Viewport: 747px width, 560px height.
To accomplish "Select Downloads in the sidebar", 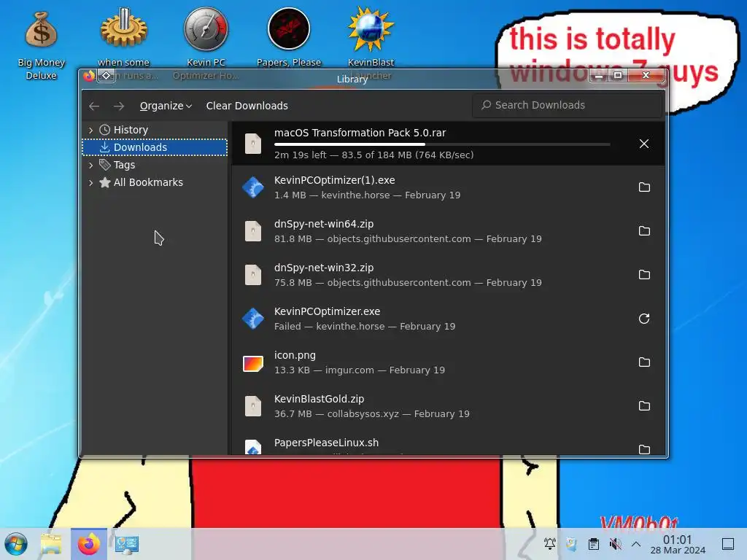I will (x=155, y=147).
